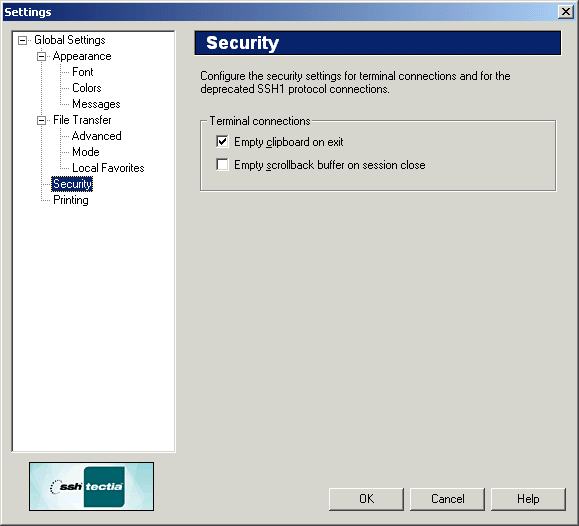Enable Empty scrollback buffer on session close
Viewport: 579px width, 526px height.
222,164
